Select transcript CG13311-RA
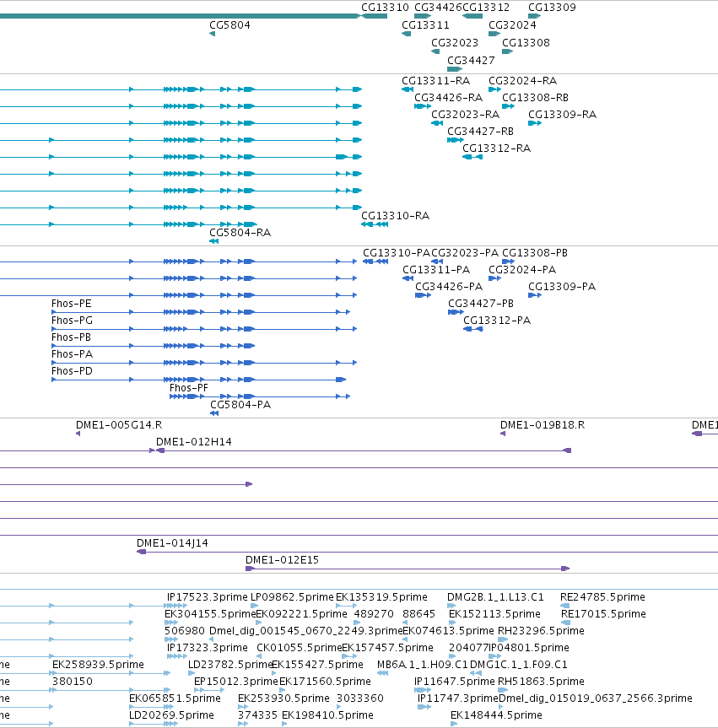Viewport: 718px width, 728px height. point(435,81)
